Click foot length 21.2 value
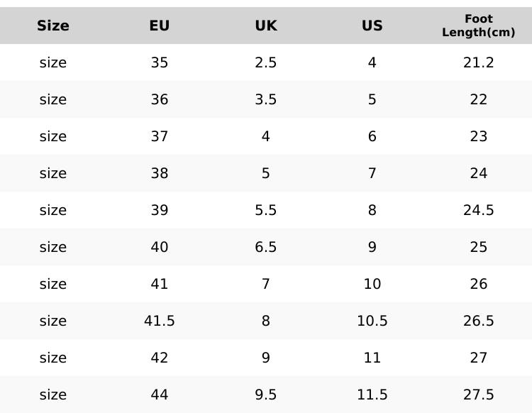 pyautogui.click(x=478, y=62)
